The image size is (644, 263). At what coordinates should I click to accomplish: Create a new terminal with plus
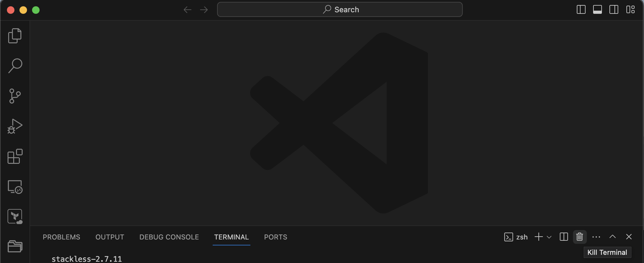tap(539, 237)
